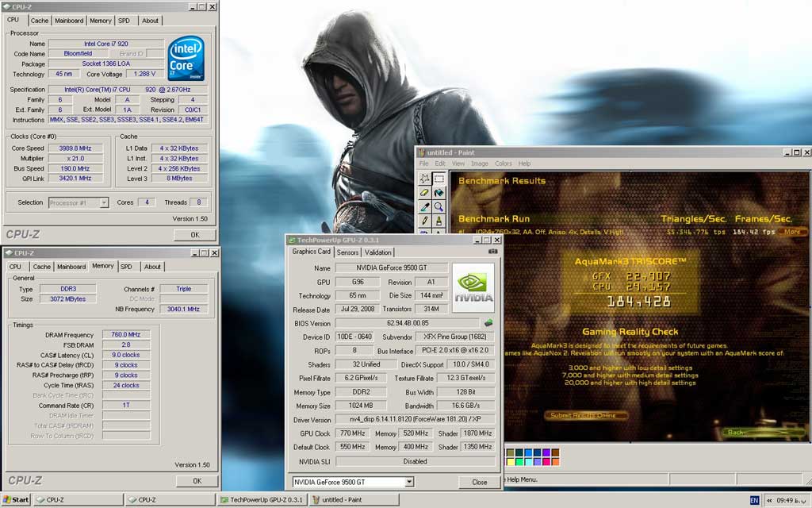Screen dimensions: 812x508
Task: Click OK in the CPU-Z memory window
Action: (x=197, y=481)
